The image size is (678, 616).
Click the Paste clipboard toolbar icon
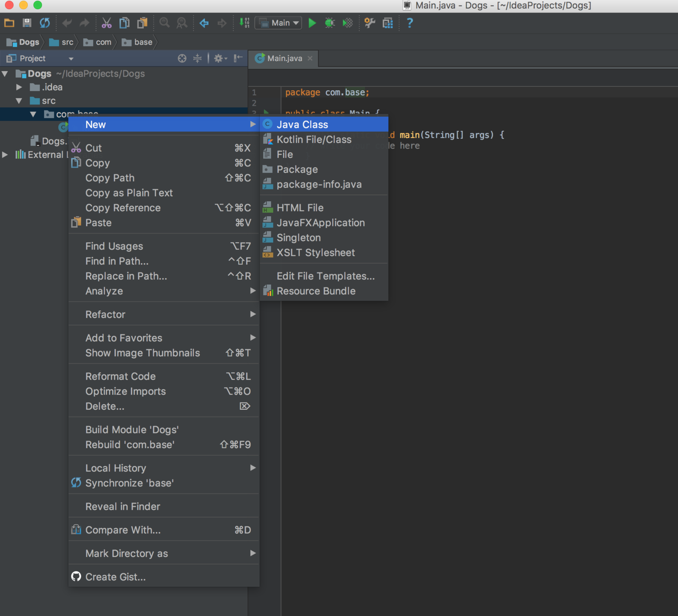tap(142, 23)
